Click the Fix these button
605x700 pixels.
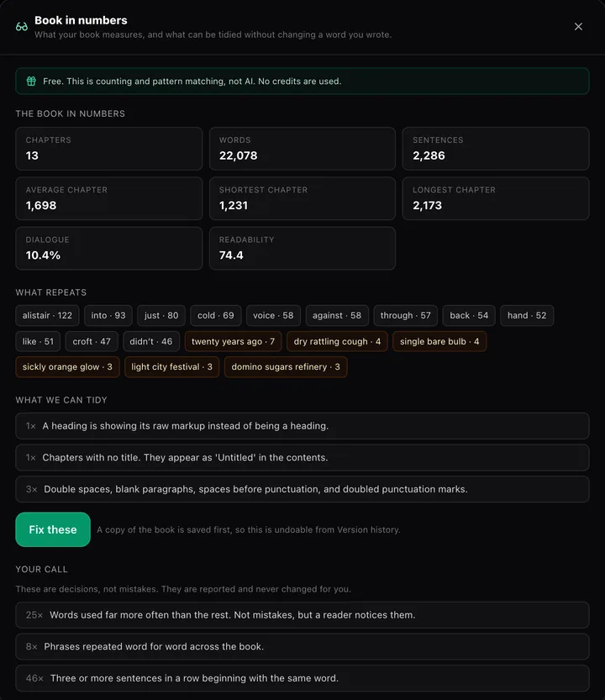tap(53, 529)
